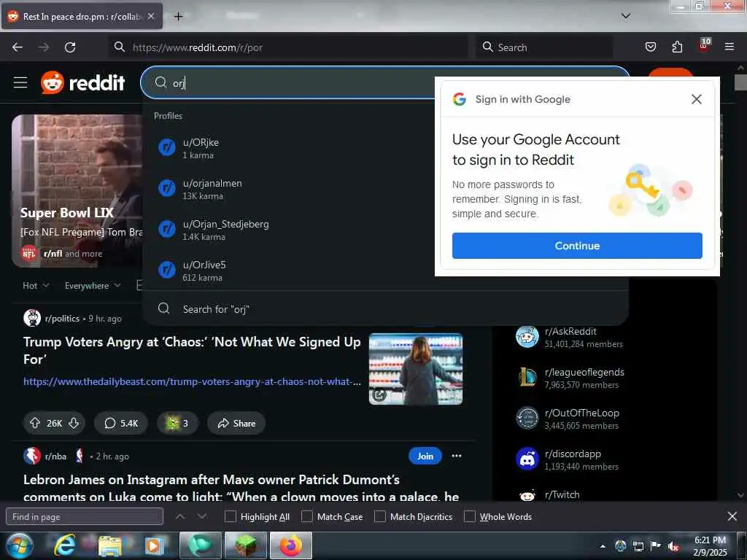Close the find bar

(732, 516)
